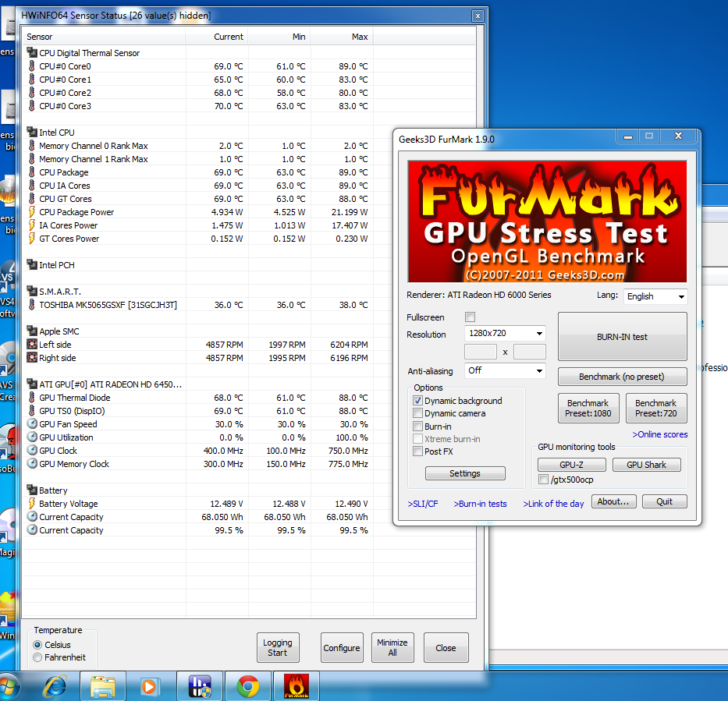The image size is (728, 701).
Task: Open Windows Media Player from taskbar
Action: [x=150, y=686]
